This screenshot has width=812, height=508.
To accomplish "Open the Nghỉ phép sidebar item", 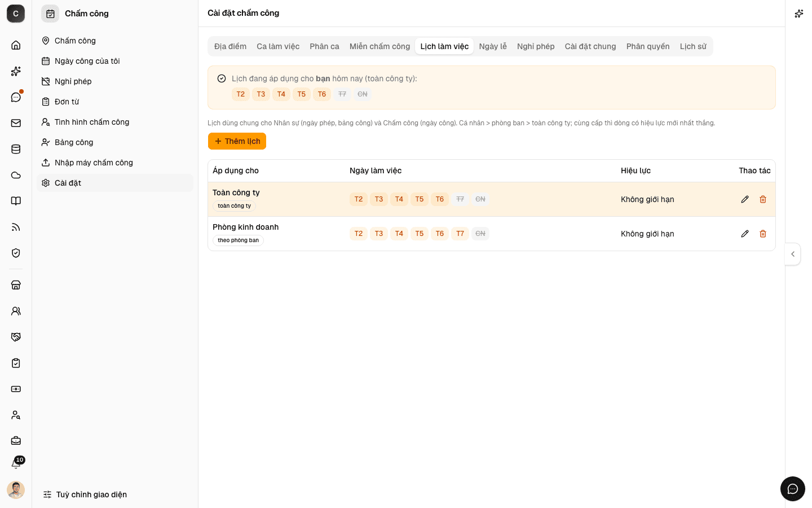I will [115, 81].
